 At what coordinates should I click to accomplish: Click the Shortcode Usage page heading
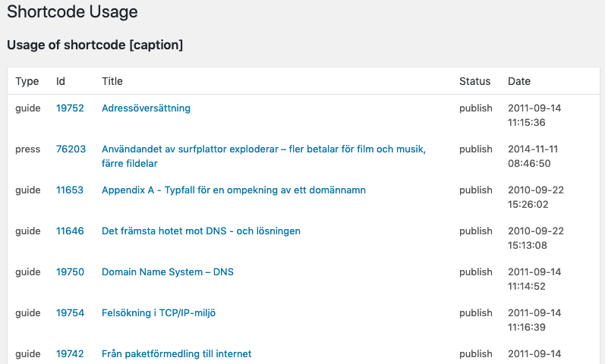coord(72,11)
